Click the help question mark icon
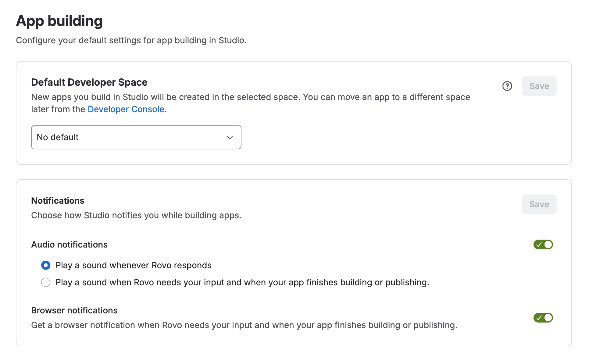The height and width of the screenshot is (364, 589). [x=507, y=86]
